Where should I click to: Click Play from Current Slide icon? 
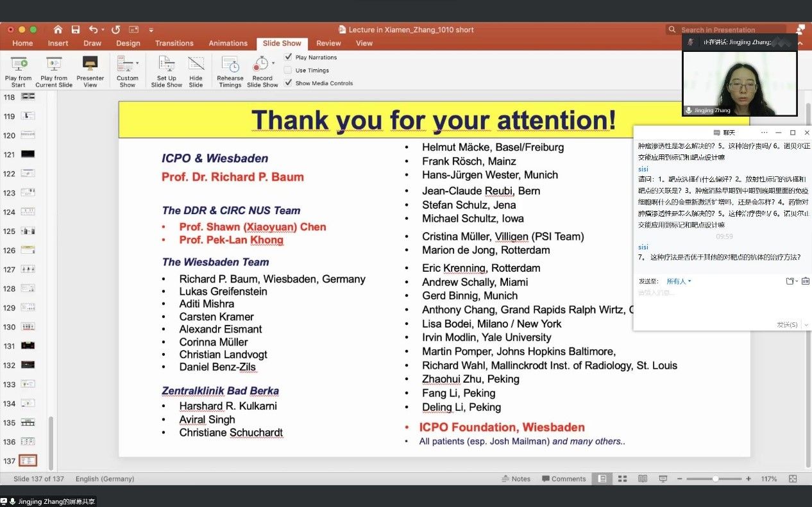click(54, 64)
